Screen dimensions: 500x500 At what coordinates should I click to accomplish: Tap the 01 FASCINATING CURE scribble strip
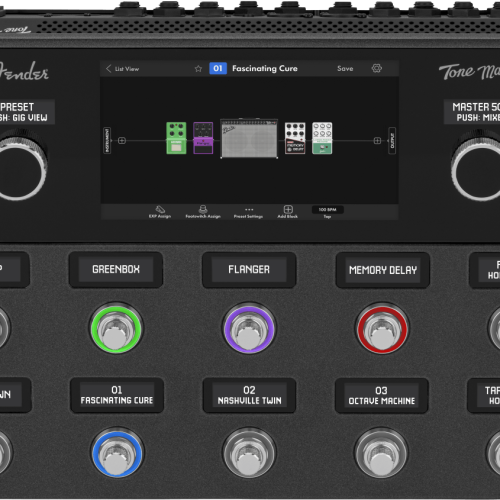coord(117,395)
